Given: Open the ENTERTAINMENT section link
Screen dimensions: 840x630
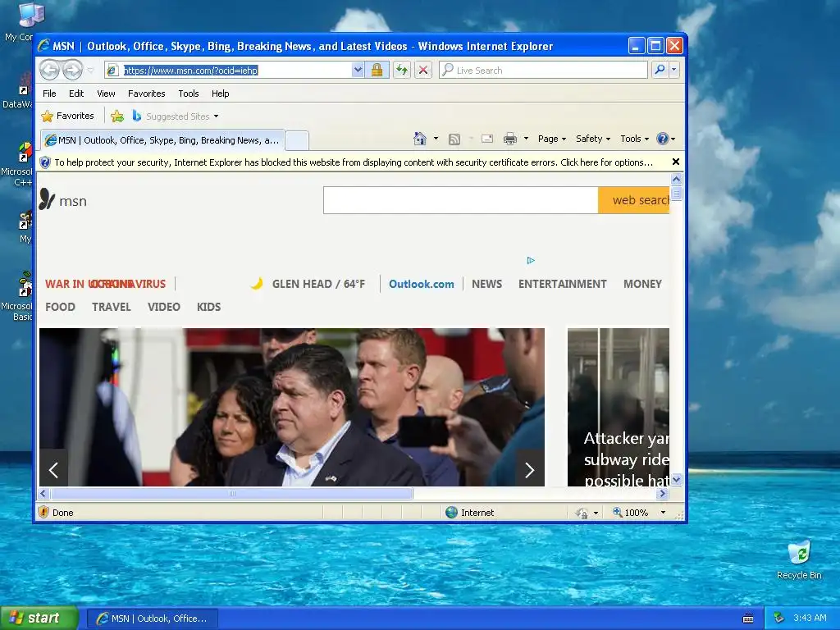Looking at the screenshot, I should coord(563,284).
